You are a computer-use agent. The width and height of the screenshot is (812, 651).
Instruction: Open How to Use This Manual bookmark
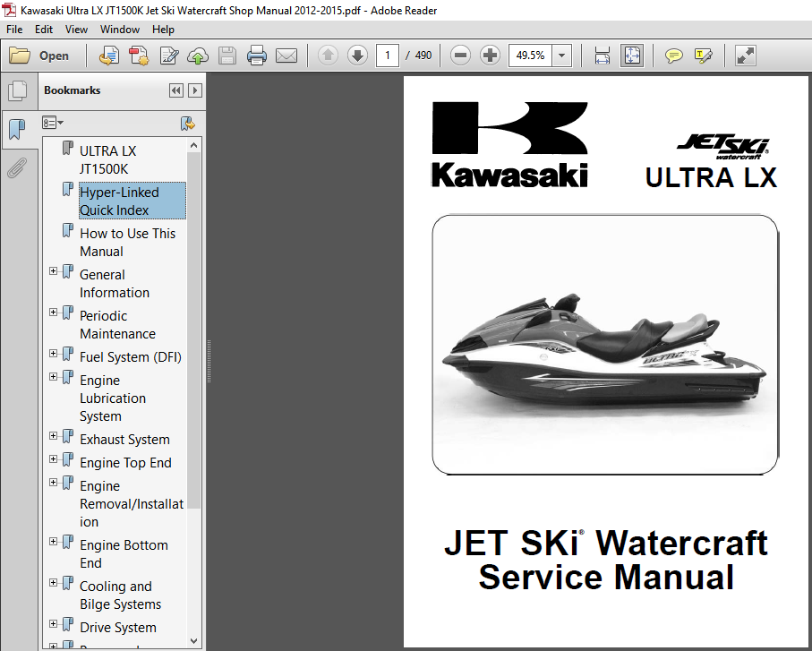pos(127,243)
